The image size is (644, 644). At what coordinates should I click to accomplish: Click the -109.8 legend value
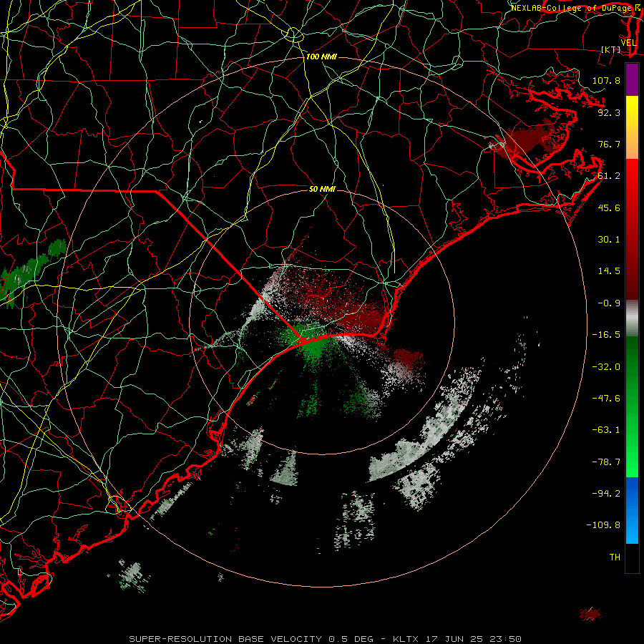pos(603,525)
